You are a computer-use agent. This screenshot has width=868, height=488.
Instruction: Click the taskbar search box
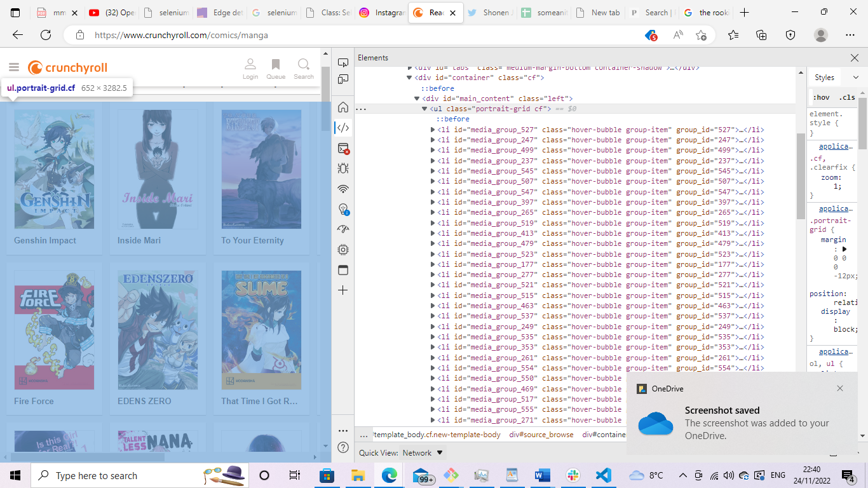140,475
